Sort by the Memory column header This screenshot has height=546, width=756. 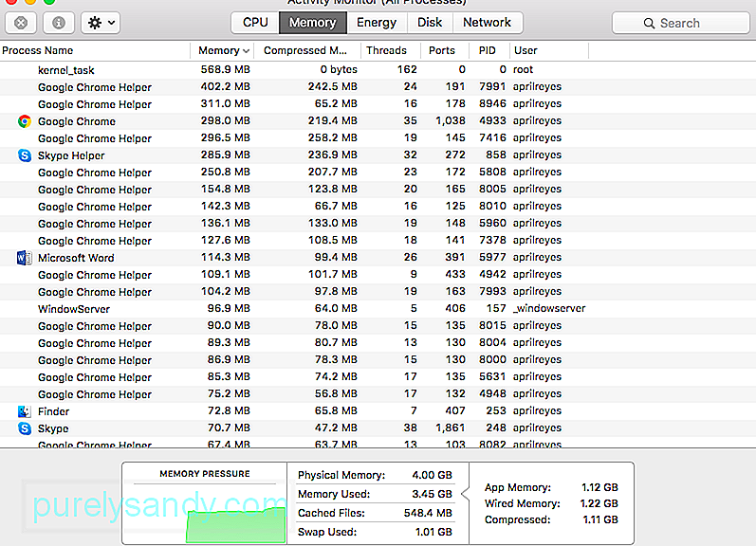(223, 50)
